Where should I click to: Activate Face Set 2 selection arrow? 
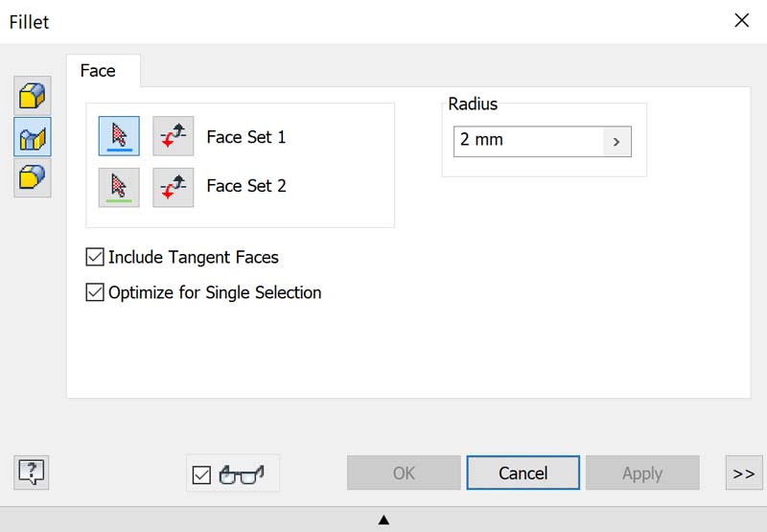[119, 187]
